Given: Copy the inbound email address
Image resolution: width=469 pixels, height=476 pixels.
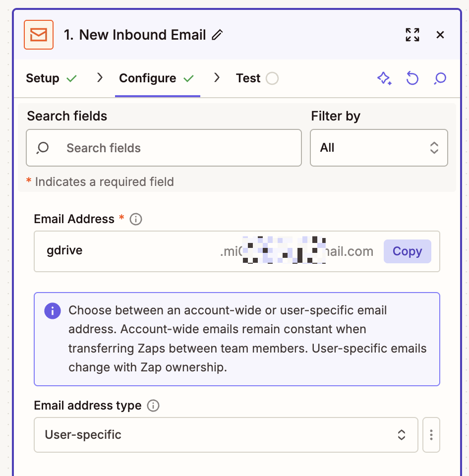Looking at the screenshot, I should pyautogui.click(x=407, y=251).
